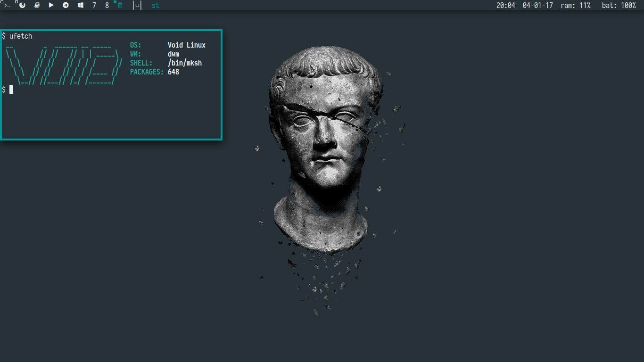Switch to the book tag
644x362 pixels.
[x=37, y=5]
